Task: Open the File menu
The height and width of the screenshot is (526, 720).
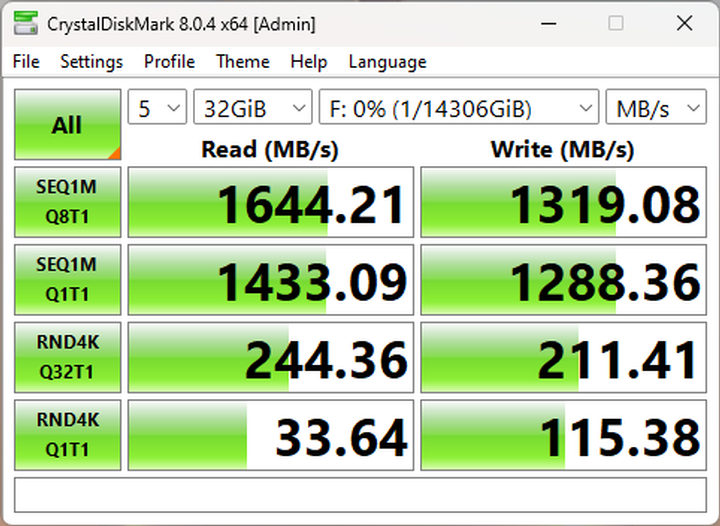Action: tap(26, 62)
